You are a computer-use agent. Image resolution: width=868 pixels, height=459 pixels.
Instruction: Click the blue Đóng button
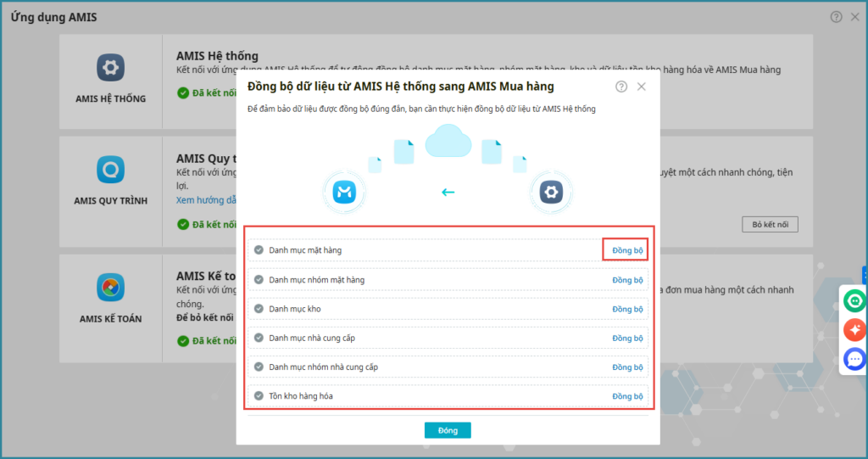(448, 430)
